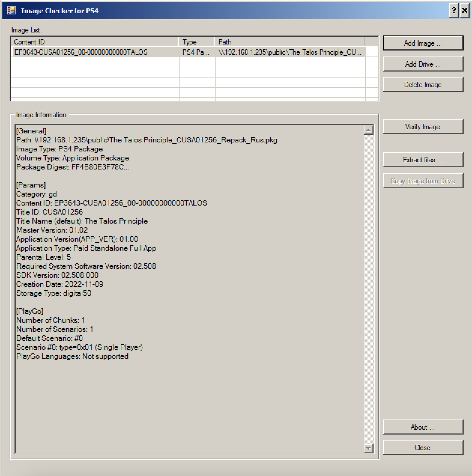Click the Image Type: PS4 Package line
472x476 pixels.
pos(59,149)
